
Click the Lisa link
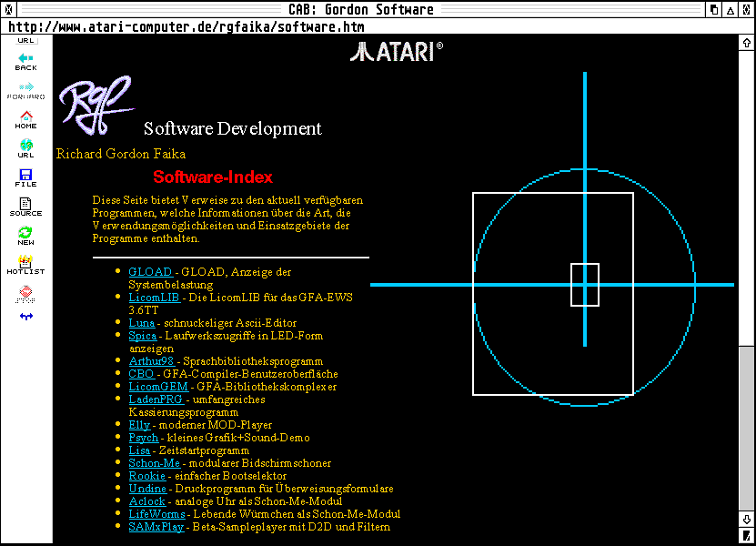click(139, 450)
